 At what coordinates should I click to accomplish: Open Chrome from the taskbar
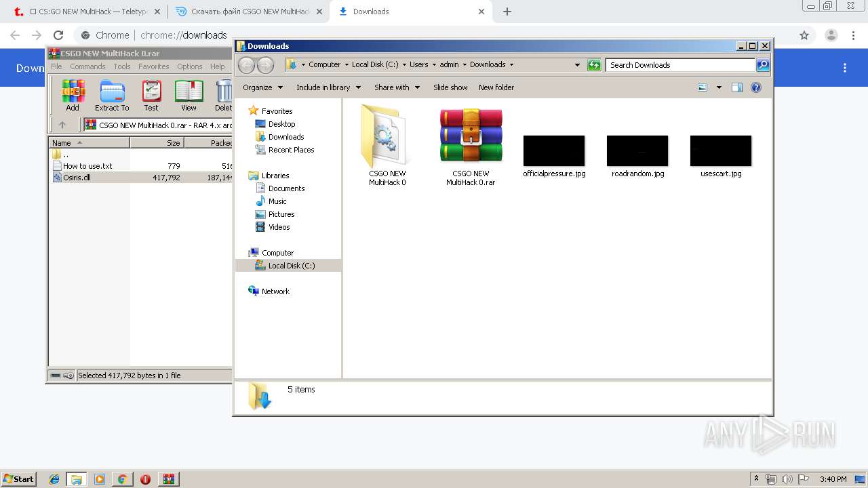coord(122,479)
